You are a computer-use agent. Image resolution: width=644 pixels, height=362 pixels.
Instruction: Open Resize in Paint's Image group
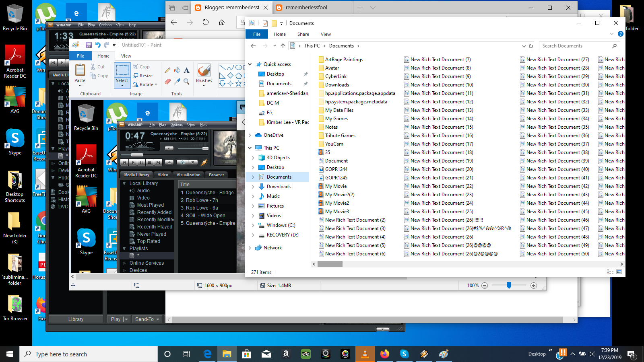click(143, 76)
